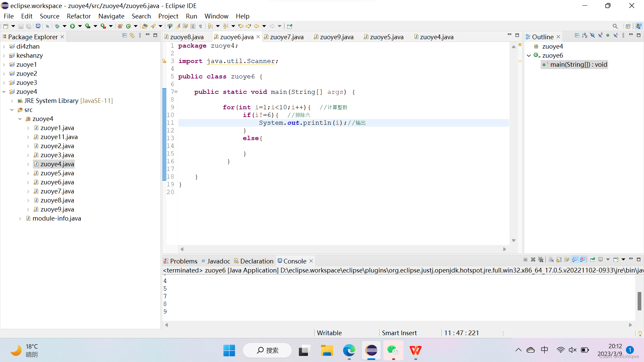Image resolution: width=644 pixels, height=362 pixels.
Task: Toggle Sort alphabetically in Outline
Action: [585, 36]
